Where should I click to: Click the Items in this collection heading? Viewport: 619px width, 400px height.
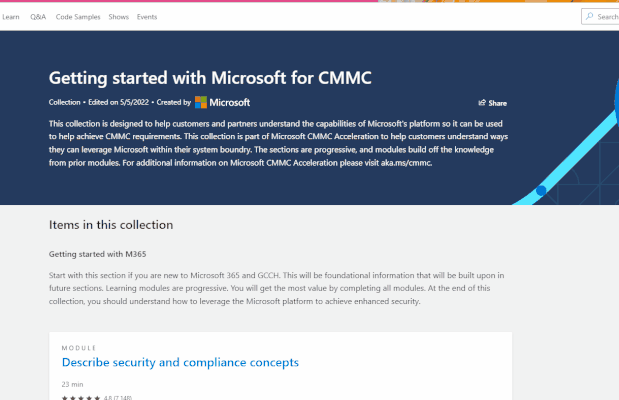click(111, 225)
